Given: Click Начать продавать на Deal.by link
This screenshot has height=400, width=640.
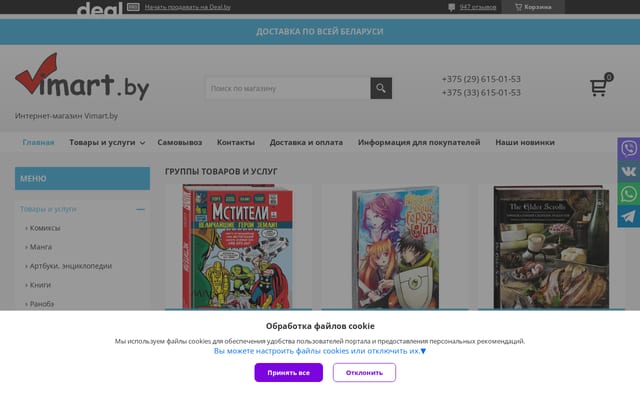Looking at the screenshot, I should (x=187, y=7).
